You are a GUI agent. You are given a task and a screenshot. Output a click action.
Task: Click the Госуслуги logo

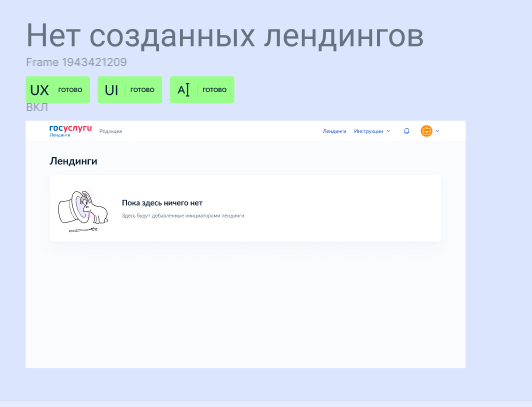pos(71,131)
